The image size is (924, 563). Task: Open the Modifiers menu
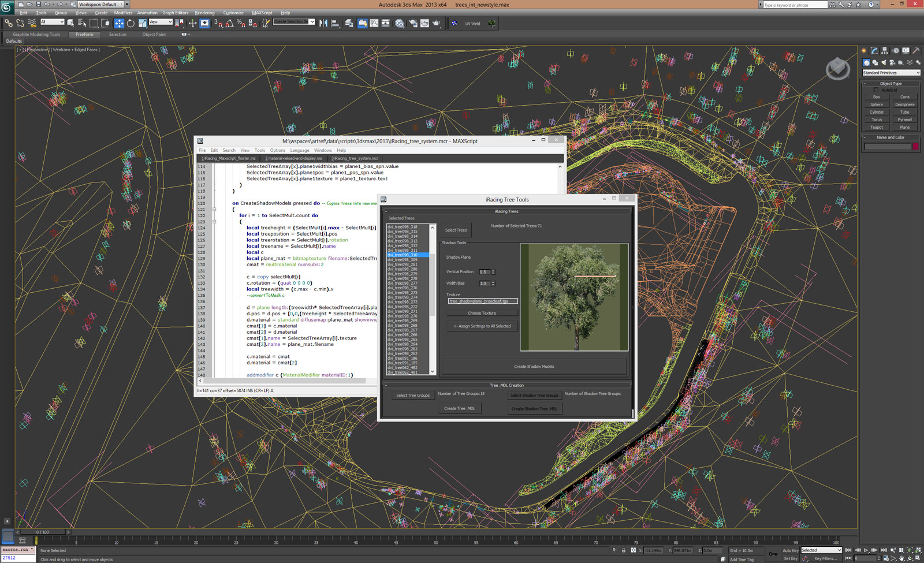coord(122,13)
